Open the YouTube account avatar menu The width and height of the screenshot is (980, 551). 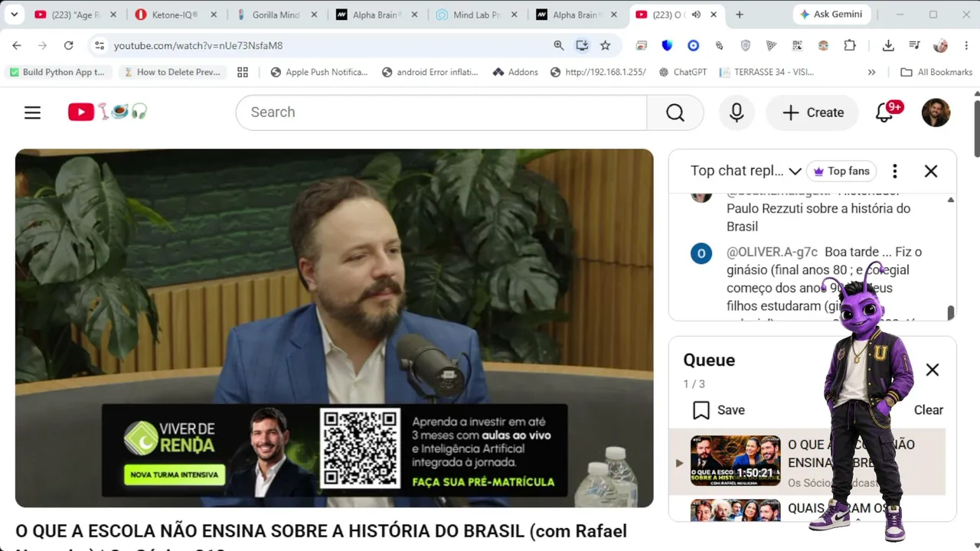pos(936,112)
